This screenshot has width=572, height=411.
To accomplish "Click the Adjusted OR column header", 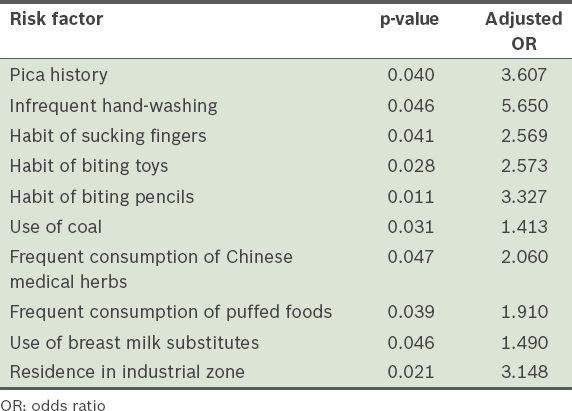I will tap(524, 31).
